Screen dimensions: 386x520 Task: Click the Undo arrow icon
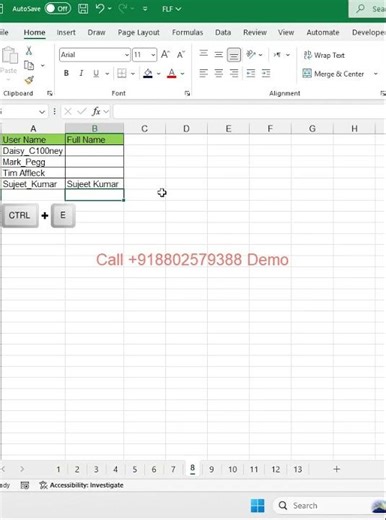point(100,8)
